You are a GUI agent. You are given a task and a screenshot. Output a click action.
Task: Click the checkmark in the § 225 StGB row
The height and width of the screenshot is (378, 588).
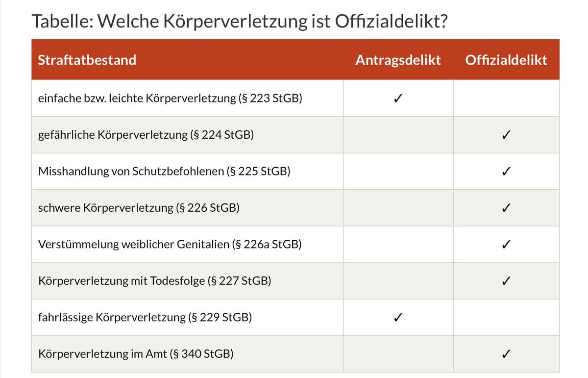coord(506,172)
